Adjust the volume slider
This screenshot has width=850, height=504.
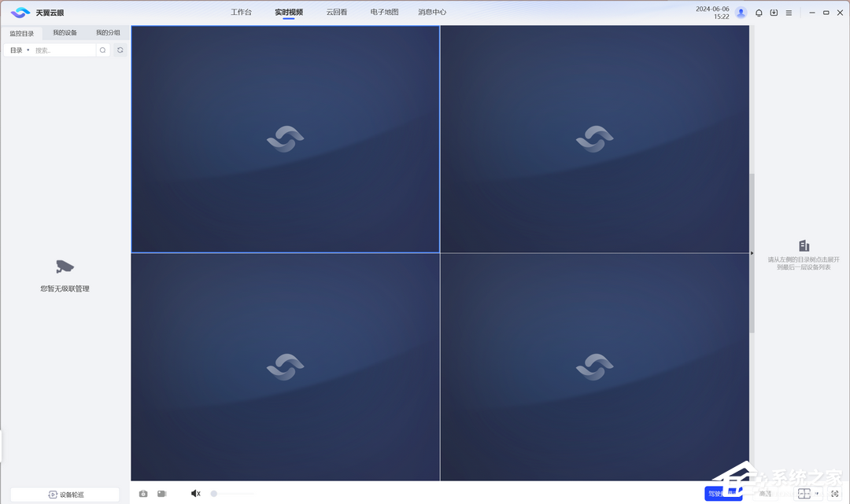pos(232,494)
